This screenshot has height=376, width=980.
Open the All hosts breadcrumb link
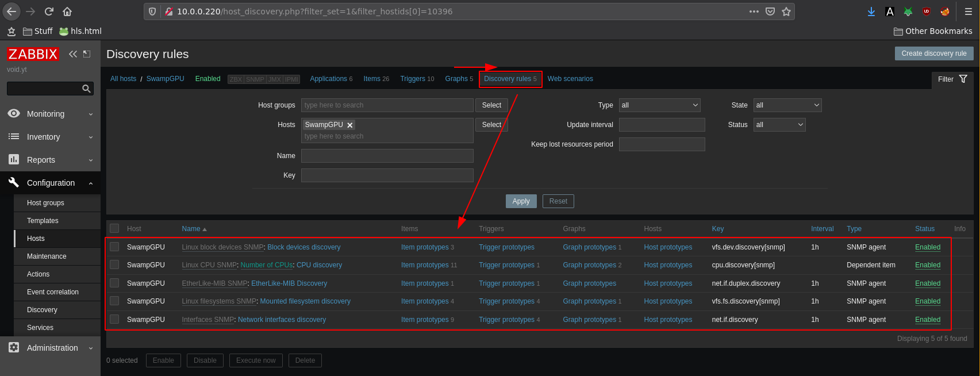[124, 79]
